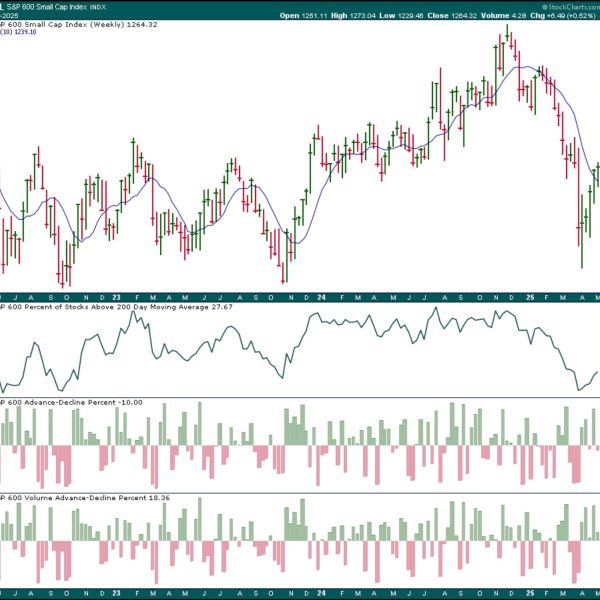Click the "S&P 600 Small Cap Index INDX" header title

click(56, 7)
